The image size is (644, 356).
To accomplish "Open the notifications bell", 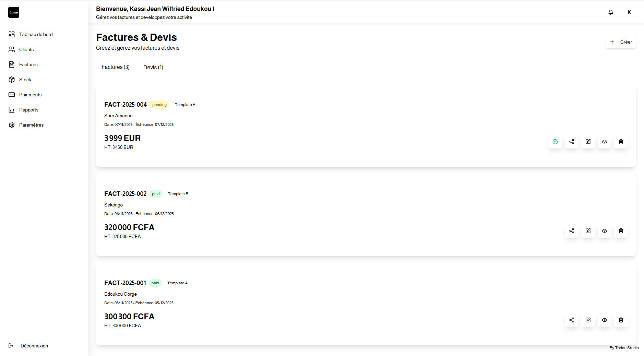I will (x=610, y=12).
